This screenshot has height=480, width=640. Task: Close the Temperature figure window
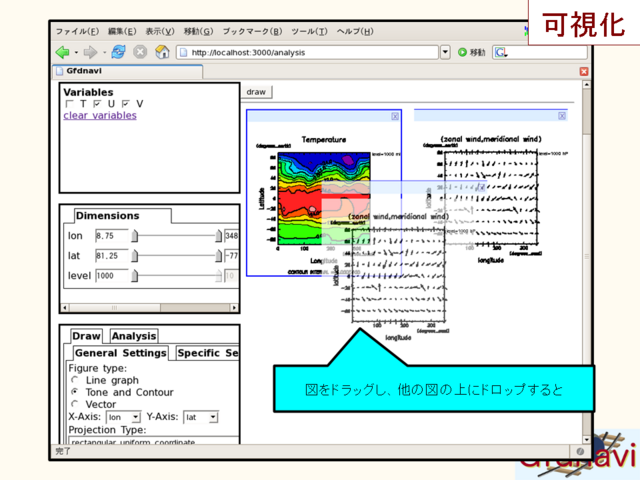point(395,116)
